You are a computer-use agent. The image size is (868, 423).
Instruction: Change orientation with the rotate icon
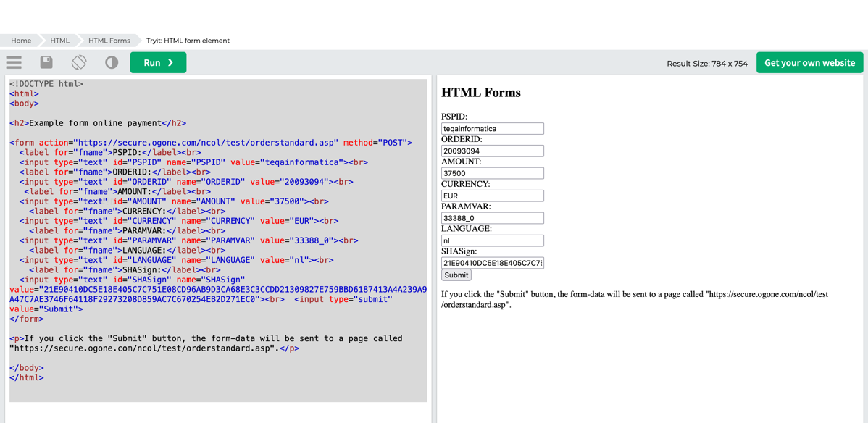(79, 62)
